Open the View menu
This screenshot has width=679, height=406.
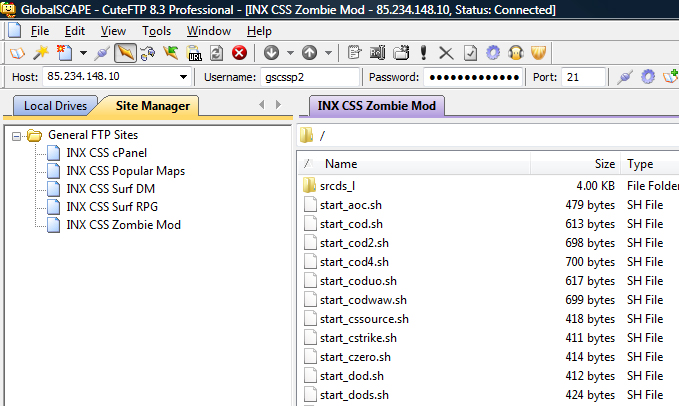click(x=113, y=31)
